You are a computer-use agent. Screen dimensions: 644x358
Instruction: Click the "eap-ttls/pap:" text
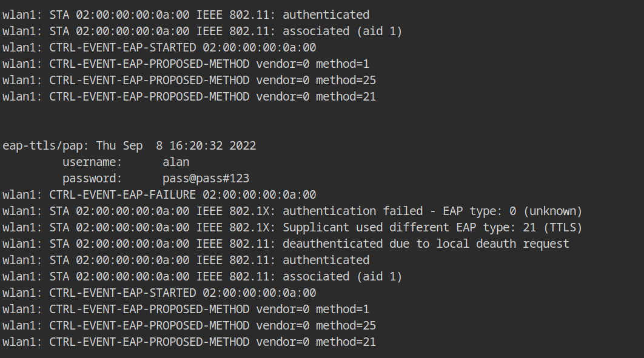[45, 146]
